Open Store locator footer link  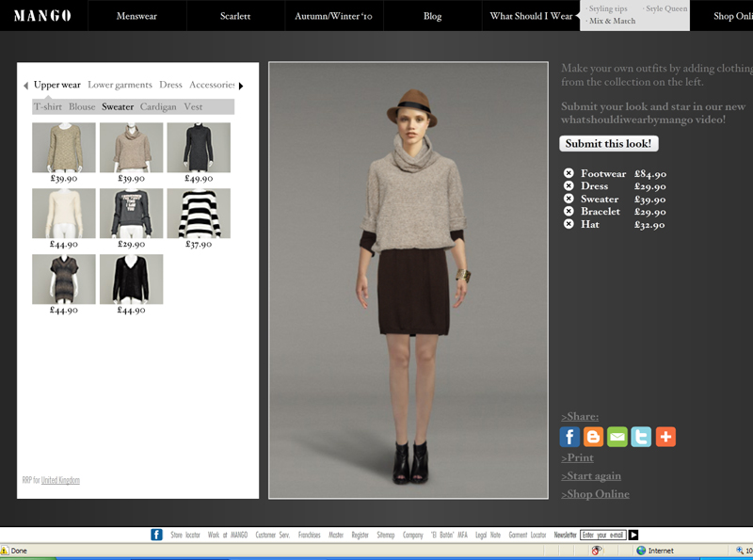coord(184,535)
